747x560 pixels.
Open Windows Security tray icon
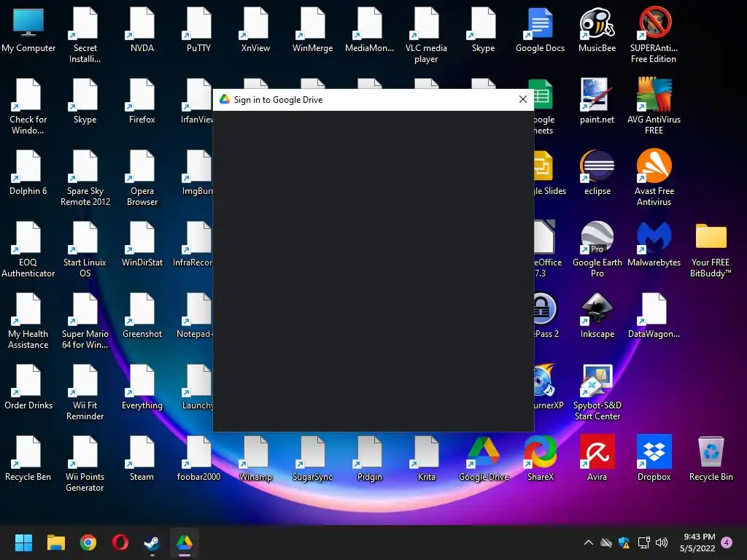[624, 542]
